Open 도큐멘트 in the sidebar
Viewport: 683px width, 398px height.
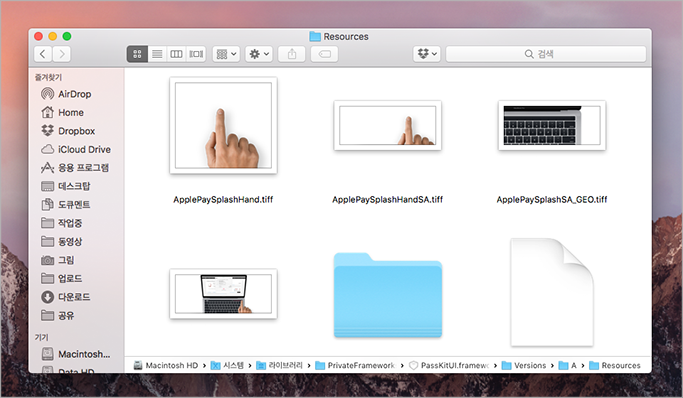pyautogui.click(x=65, y=205)
